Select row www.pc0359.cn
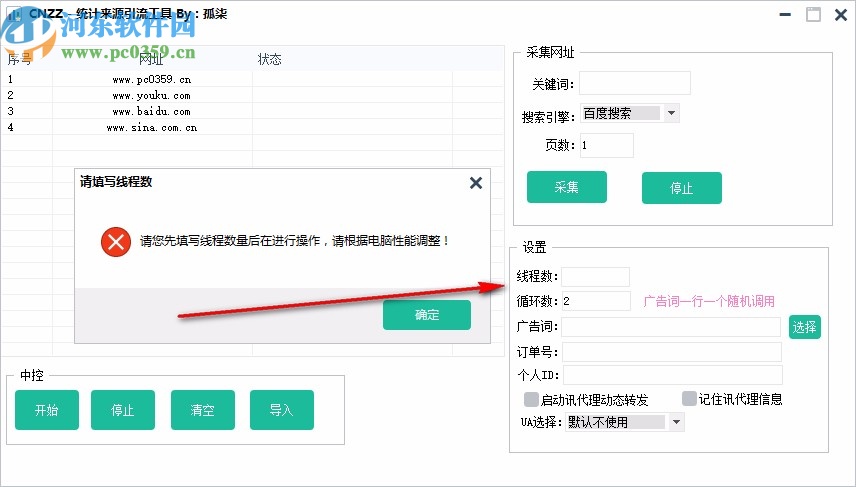Image resolution: width=856 pixels, height=487 pixels. tap(252, 79)
